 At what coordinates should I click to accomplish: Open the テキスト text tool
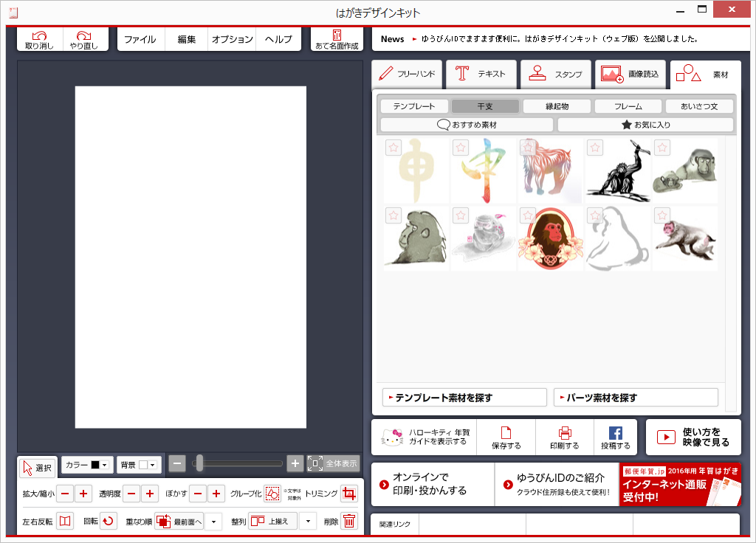(x=481, y=74)
